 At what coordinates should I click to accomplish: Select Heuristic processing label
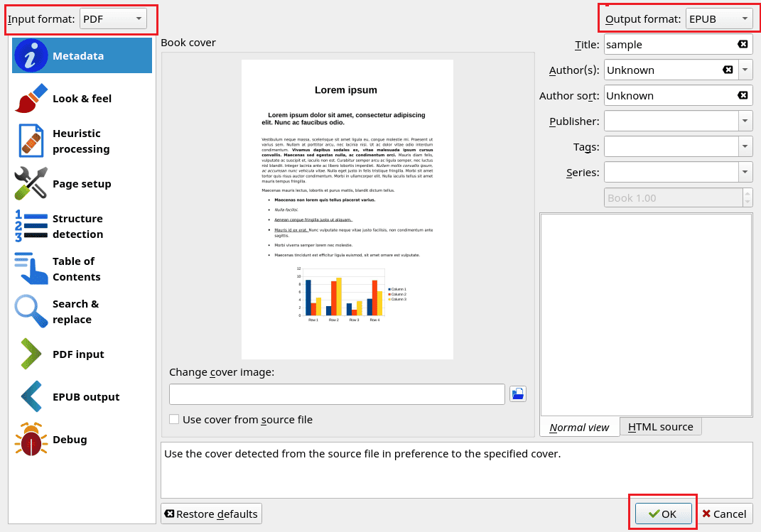81,141
